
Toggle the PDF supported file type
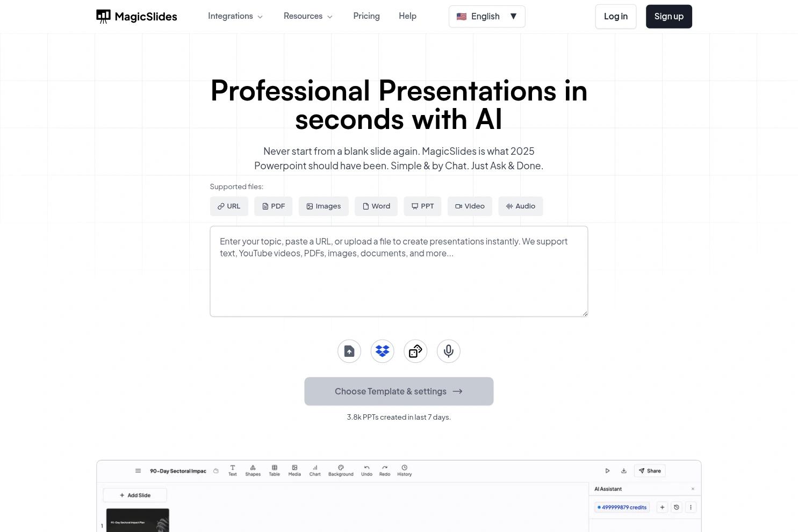[273, 206]
